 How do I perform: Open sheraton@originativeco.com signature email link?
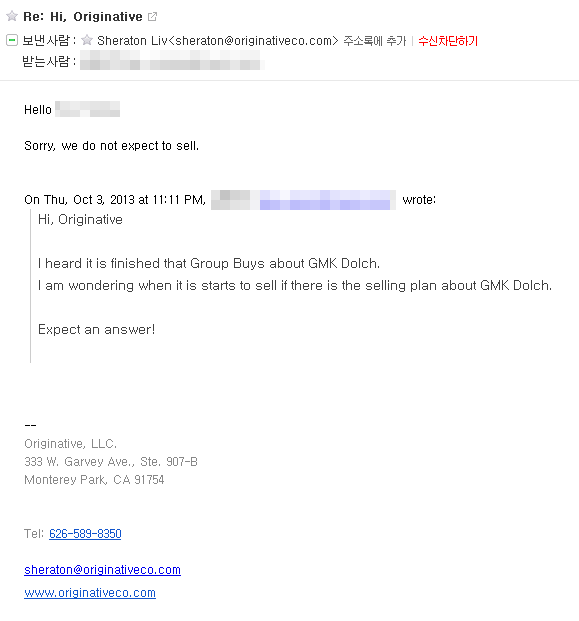coord(103,570)
